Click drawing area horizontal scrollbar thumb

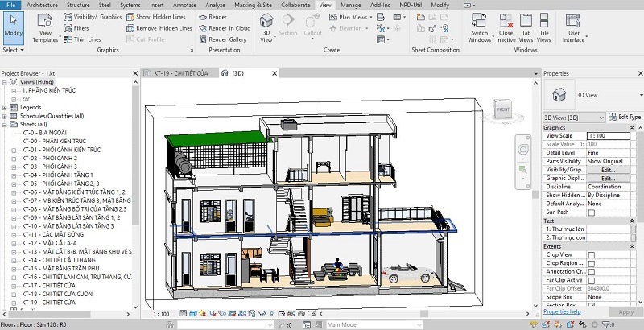click(424, 314)
